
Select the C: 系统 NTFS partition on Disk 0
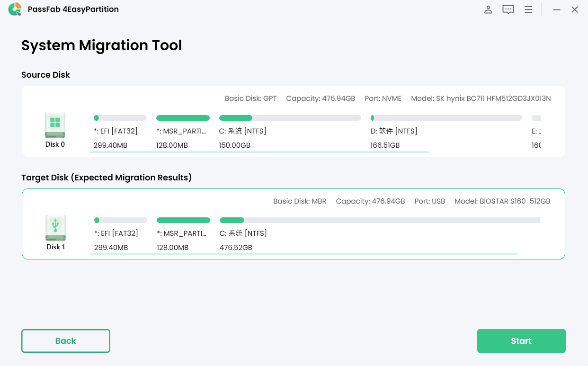243,131
